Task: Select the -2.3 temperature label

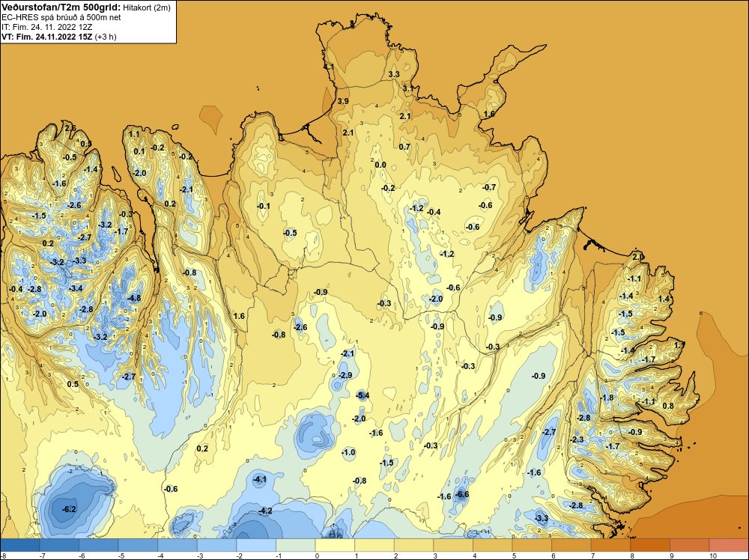Action: [x=577, y=439]
